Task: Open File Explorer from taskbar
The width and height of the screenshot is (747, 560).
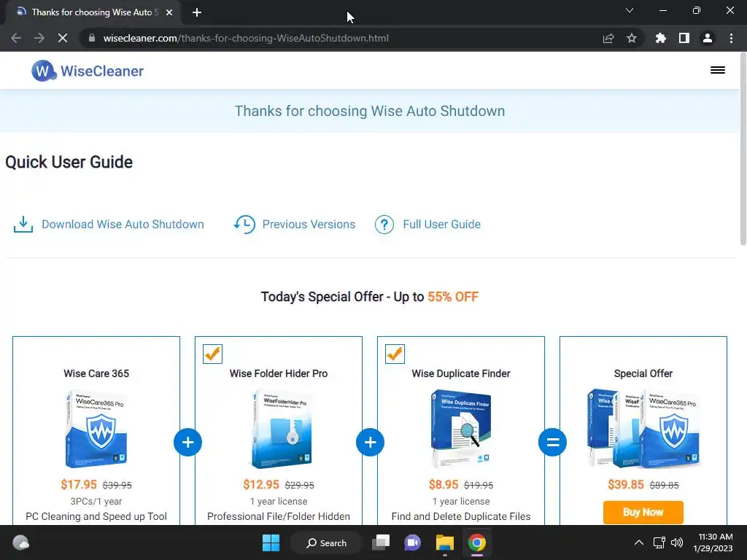Action: pyautogui.click(x=444, y=542)
